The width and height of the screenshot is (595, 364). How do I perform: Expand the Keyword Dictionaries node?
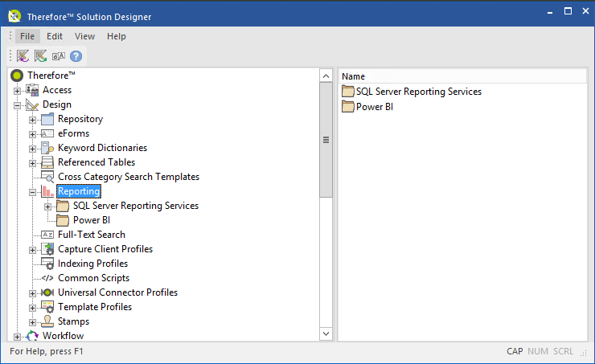click(33, 149)
